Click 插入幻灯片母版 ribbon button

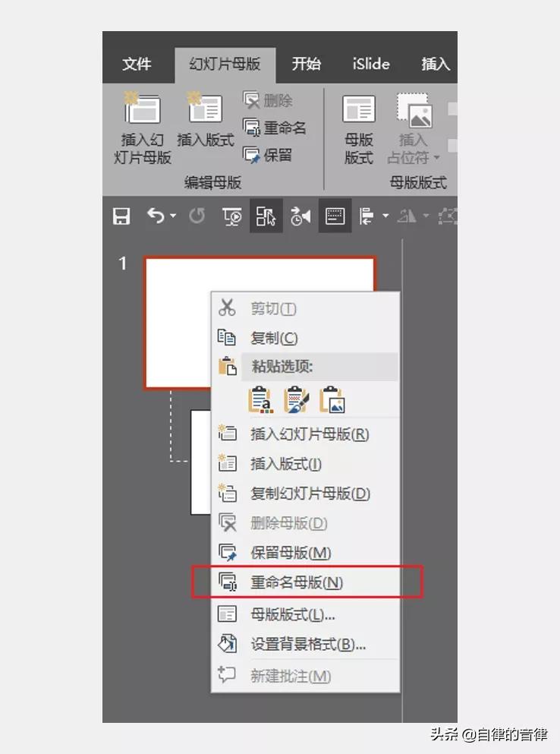tap(143, 128)
